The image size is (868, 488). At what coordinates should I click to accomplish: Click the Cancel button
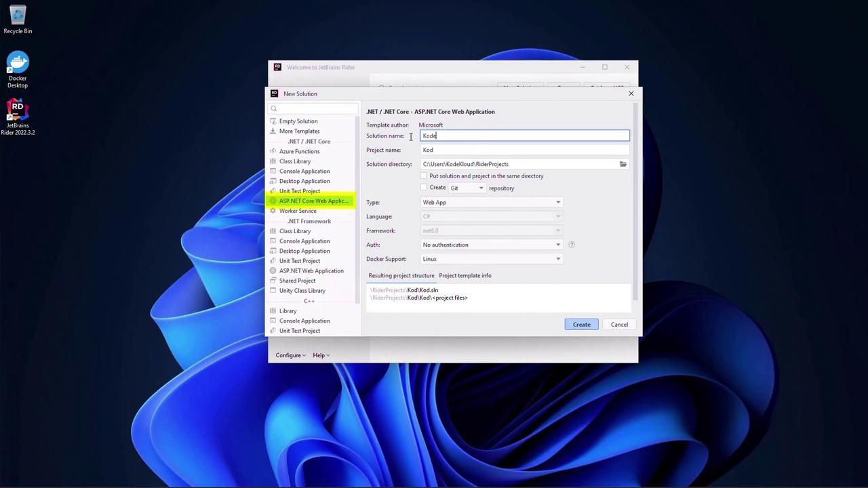(619, 325)
